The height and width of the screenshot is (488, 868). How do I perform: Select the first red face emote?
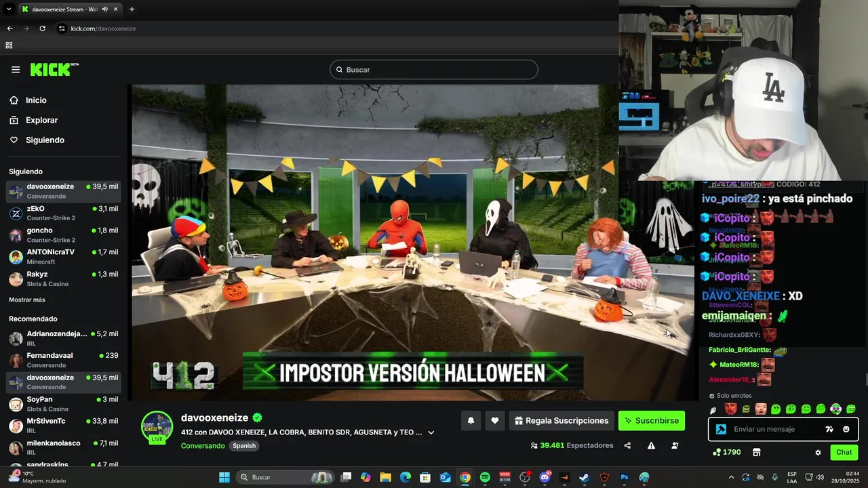coord(730,409)
